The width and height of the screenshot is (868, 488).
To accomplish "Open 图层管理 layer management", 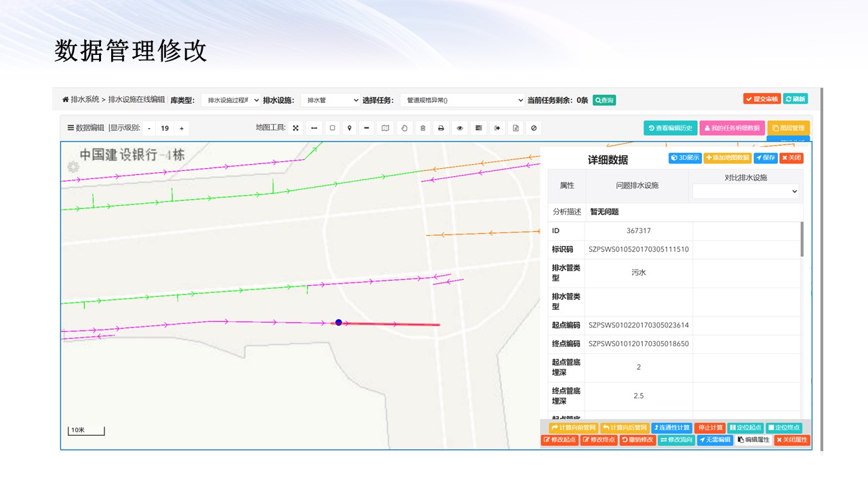I will pyautogui.click(x=788, y=128).
